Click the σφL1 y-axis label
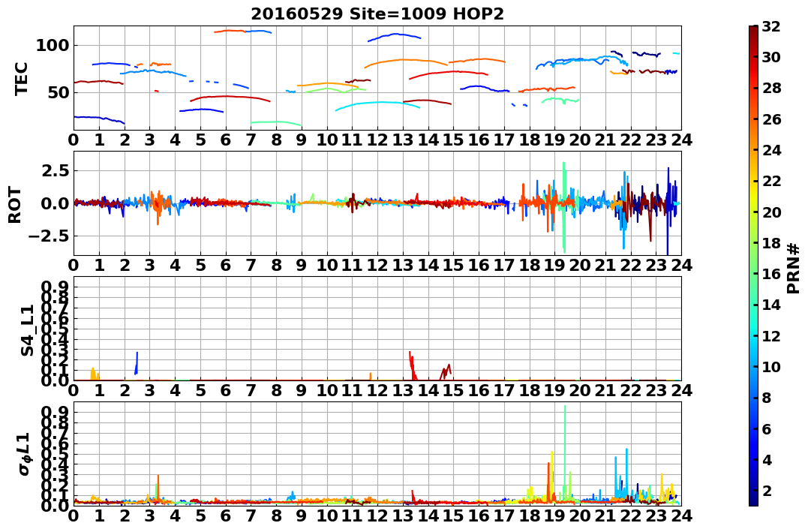The height and width of the screenshot is (532, 808). [26, 454]
